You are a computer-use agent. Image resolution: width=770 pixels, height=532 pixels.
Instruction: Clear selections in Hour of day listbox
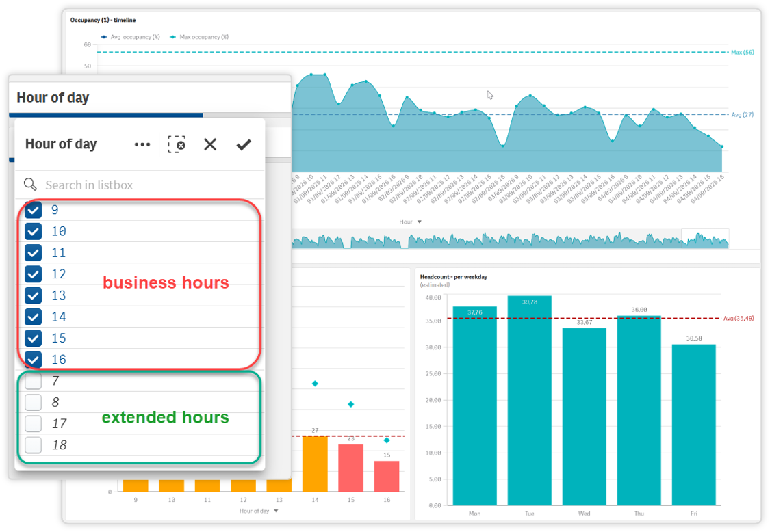point(177,144)
